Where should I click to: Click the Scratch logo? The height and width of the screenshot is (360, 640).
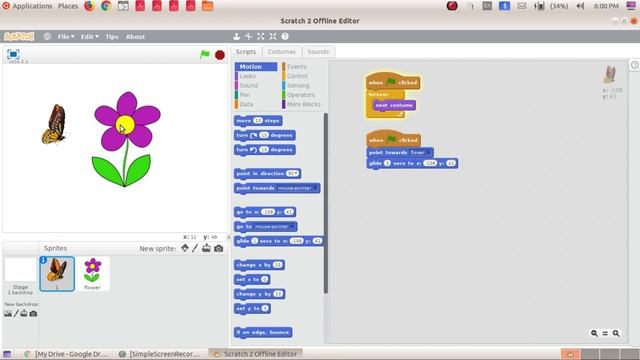click(19, 36)
